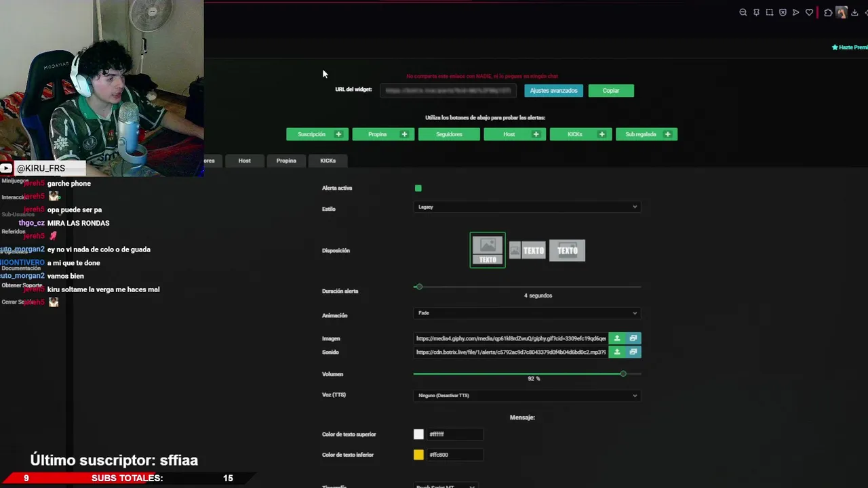Click the #ffc800 hex color field
868x488 pixels.
[455, 455]
